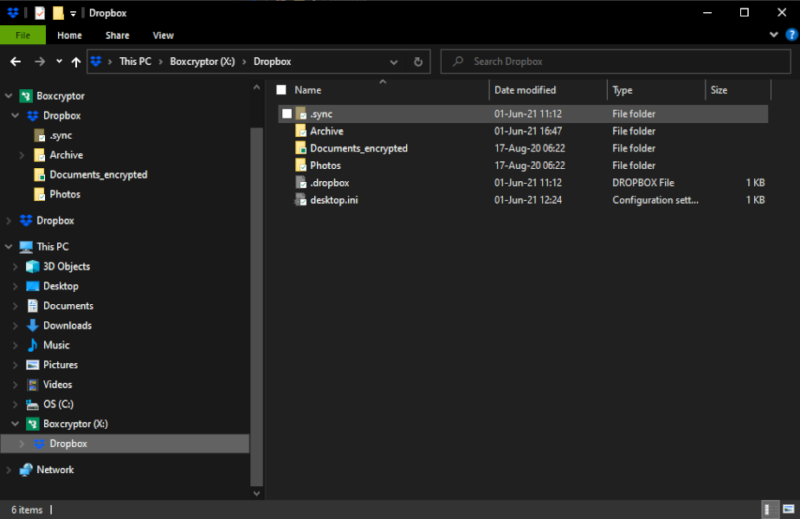Click the Archive folder icon in file list
800x519 pixels.
coord(301,131)
